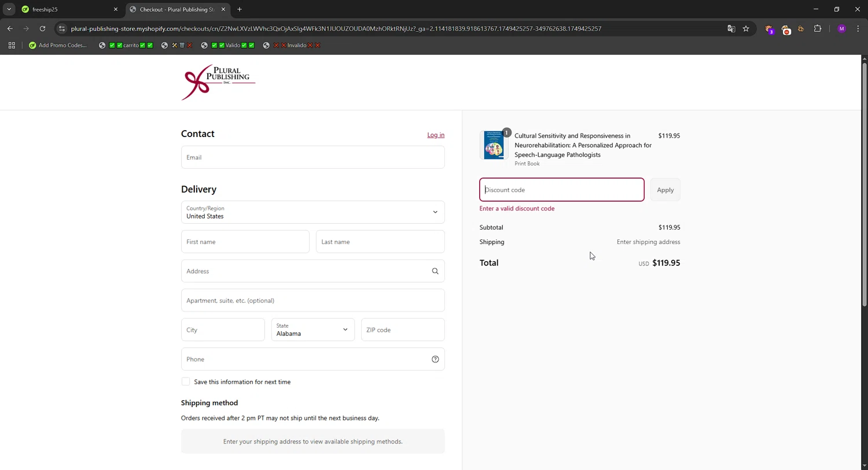Open the tab search dropdown arrow

tap(9, 9)
